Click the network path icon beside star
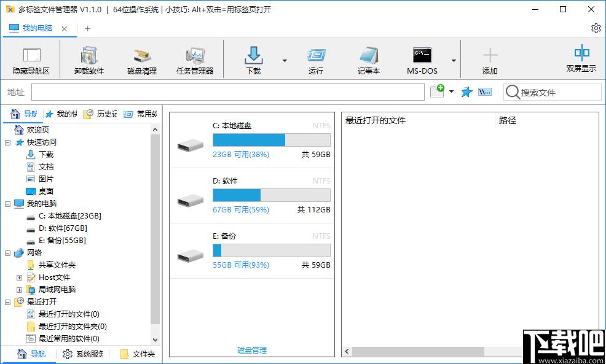The image size is (606, 364). 485,92
